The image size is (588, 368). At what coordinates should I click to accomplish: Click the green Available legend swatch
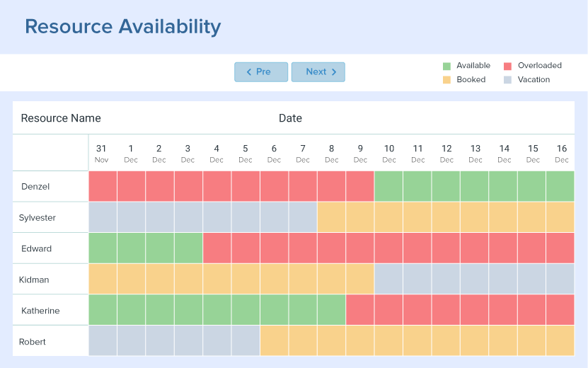pyautogui.click(x=446, y=66)
